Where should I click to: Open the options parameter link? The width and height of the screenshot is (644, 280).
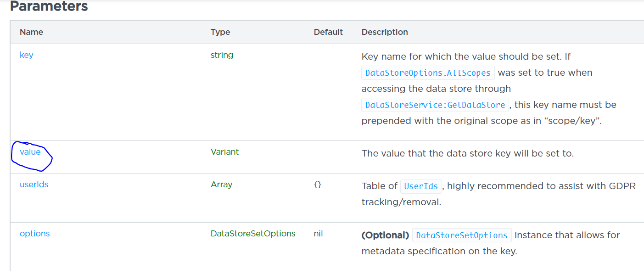coord(34,234)
